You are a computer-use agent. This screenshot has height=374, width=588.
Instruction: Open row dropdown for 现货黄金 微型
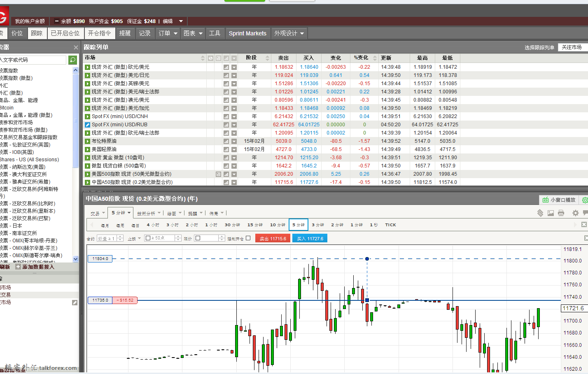(x=234, y=158)
